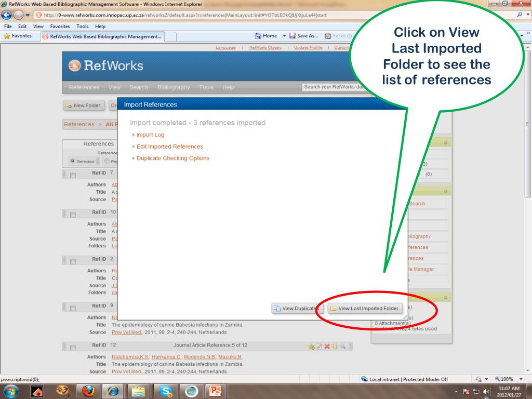This screenshot has width=532, height=399.
Task: Open the Favorites menu
Action: [60, 26]
